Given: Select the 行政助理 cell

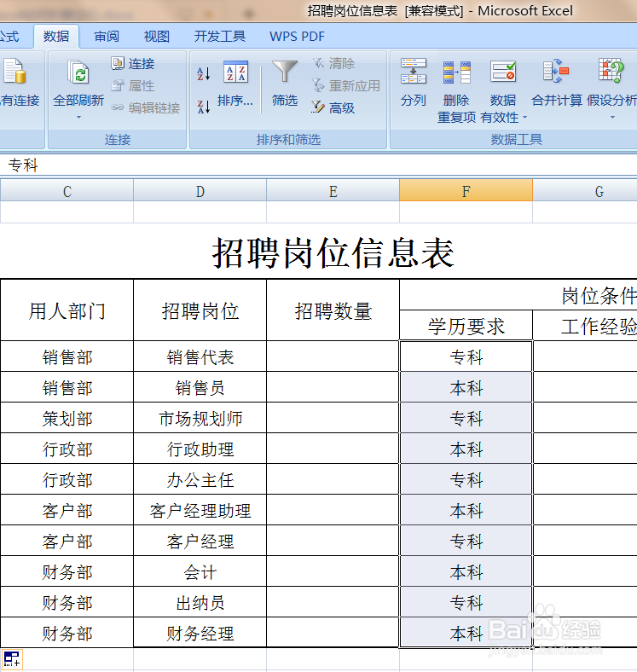Looking at the screenshot, I should click(x=200, y=449).
